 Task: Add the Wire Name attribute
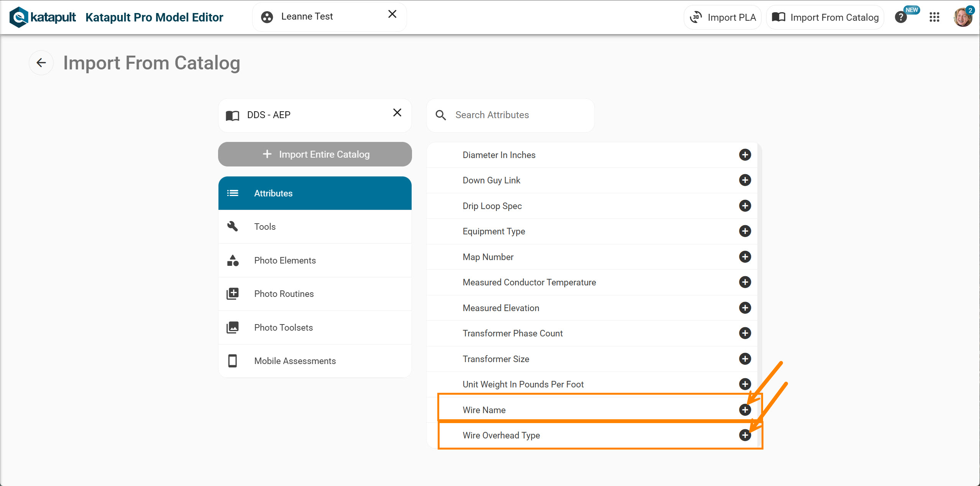tap(745, 410)
